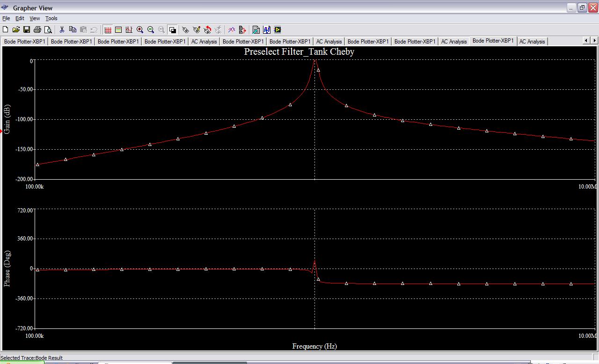This screenshot has width=599, height=364.
Task: Add traces from latest simulation results
Action: 242,29
